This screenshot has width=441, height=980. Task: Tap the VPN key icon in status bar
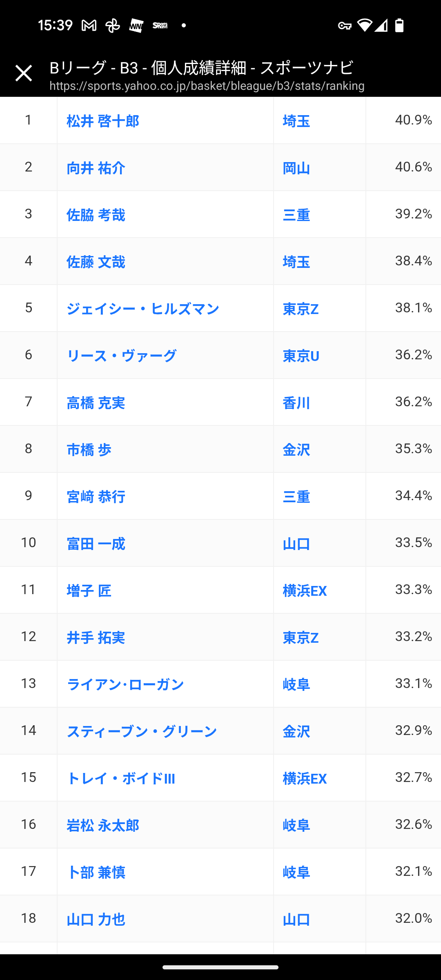[345, 26]
